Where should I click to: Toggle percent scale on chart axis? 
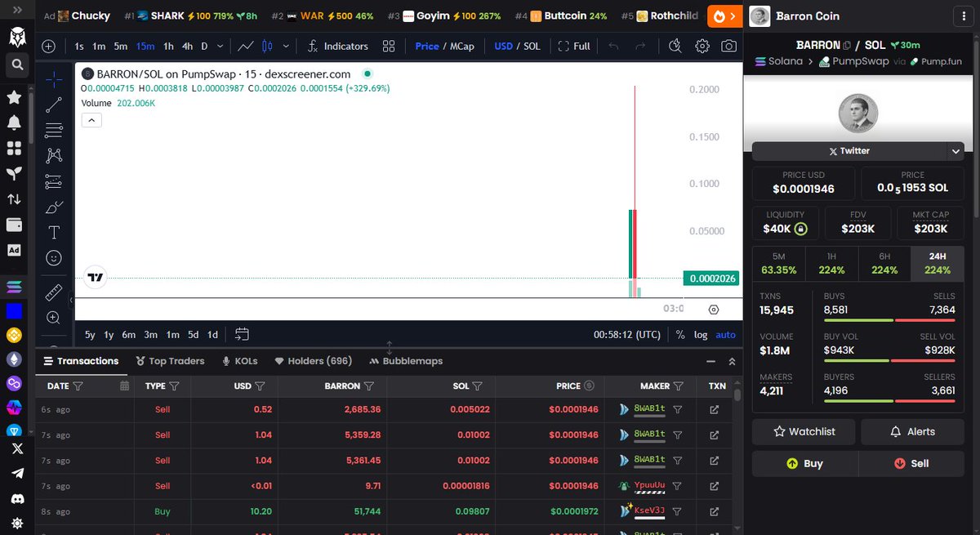680,335
